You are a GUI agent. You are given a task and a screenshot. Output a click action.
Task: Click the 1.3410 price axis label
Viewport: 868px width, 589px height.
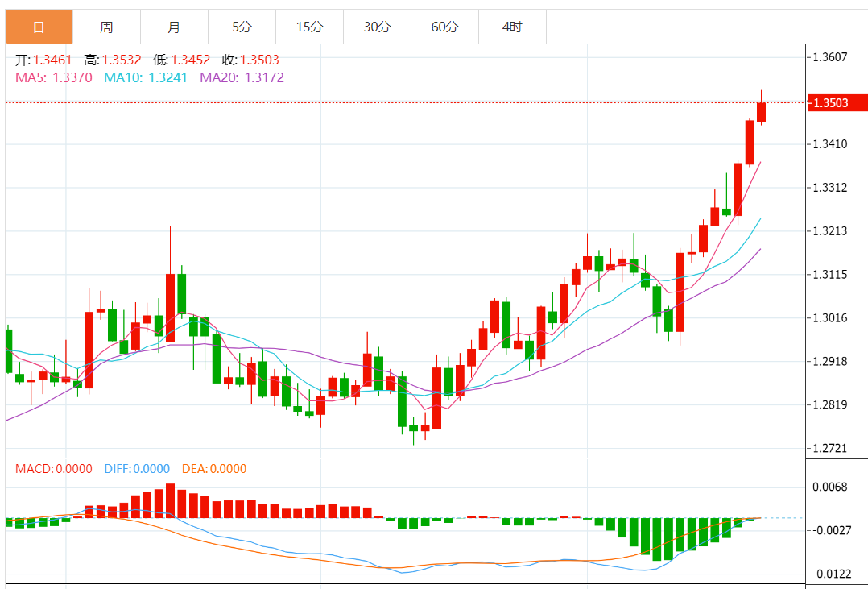point(830,144)
